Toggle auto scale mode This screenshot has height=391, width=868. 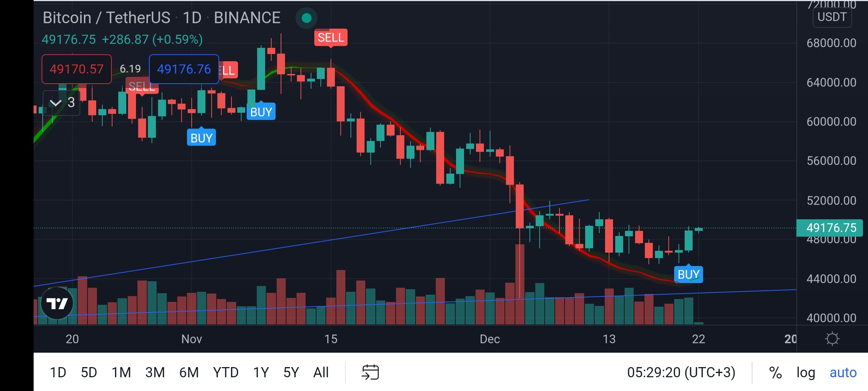843,372
